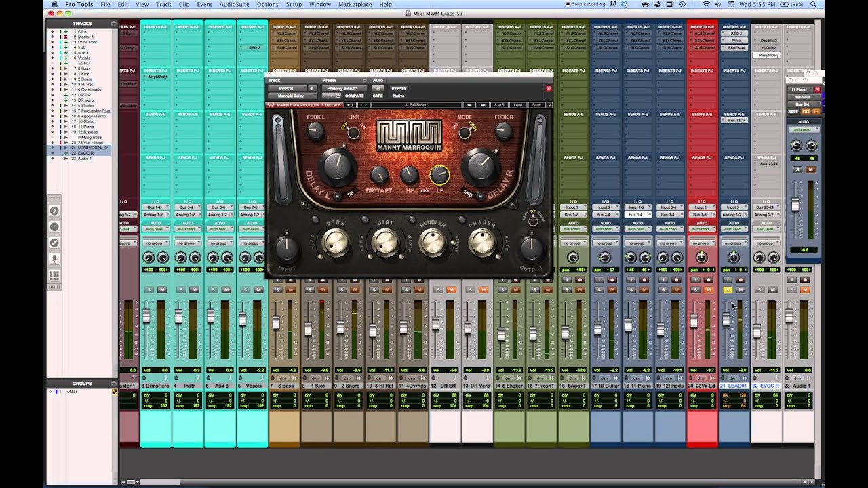The image size is (868, 488).
Task: Open the Input 5 selector on 21 LEAD01
Action: [x=734, y=207]
